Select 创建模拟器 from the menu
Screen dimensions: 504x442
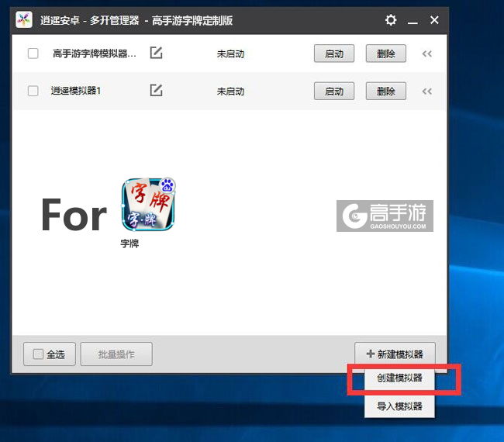pyautogui.click(x=399, y=380)
